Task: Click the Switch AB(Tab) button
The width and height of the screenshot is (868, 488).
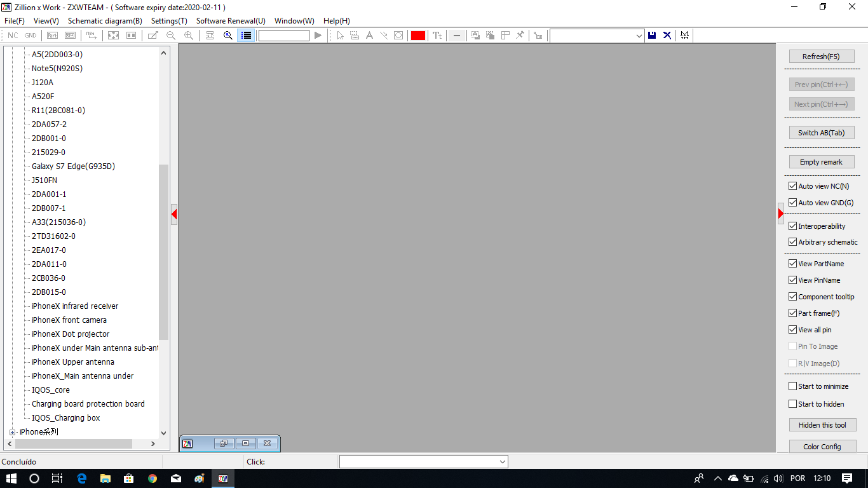Action: click(821, 133)
